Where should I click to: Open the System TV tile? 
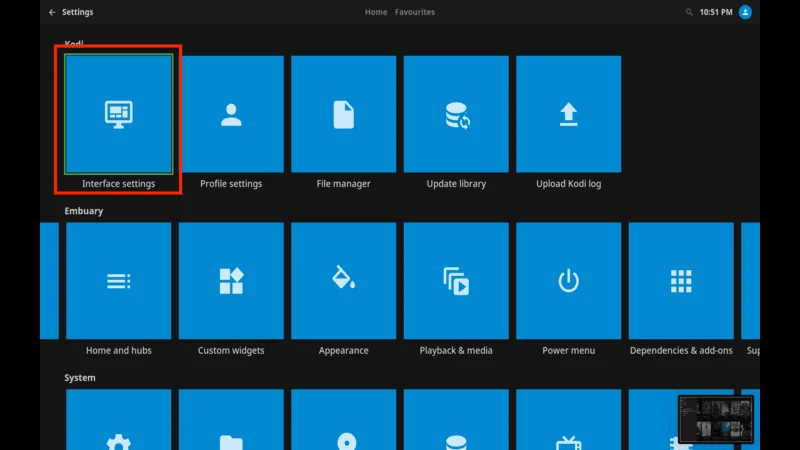(x=568, y=420)
